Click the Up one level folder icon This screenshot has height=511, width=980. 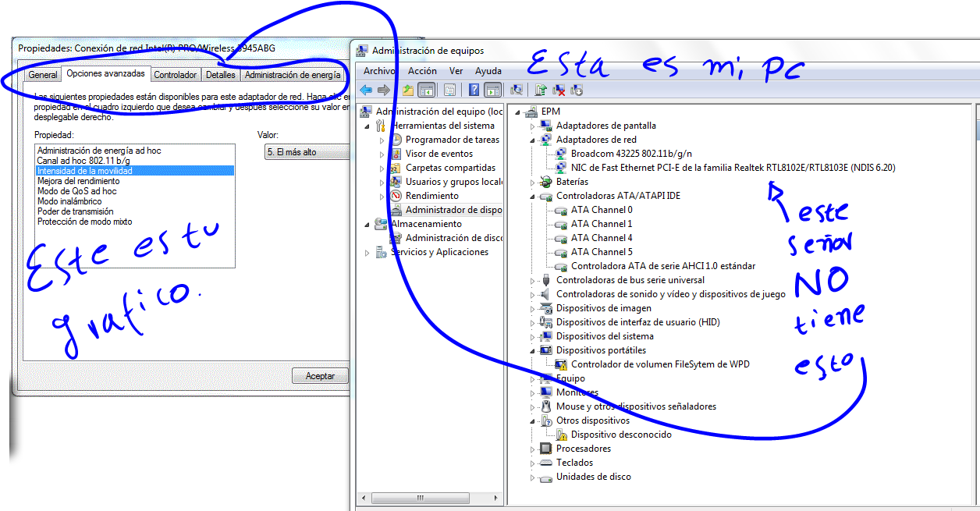408,90
